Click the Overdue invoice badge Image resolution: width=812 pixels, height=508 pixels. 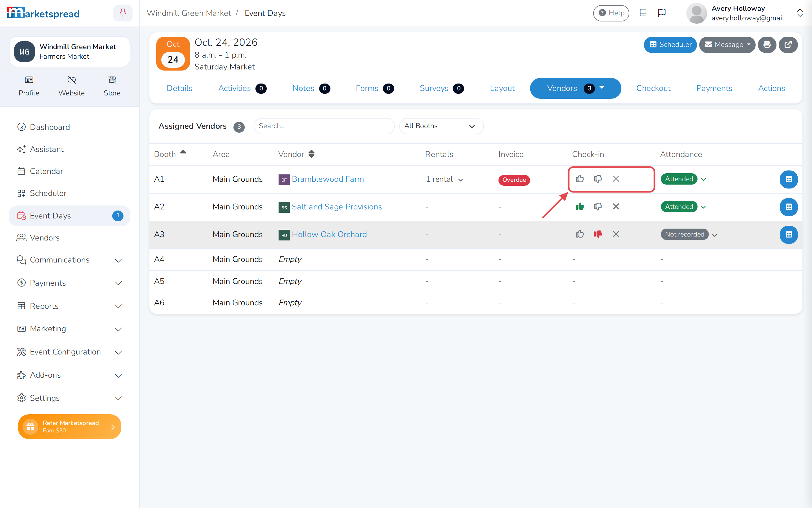coord(514,180)
